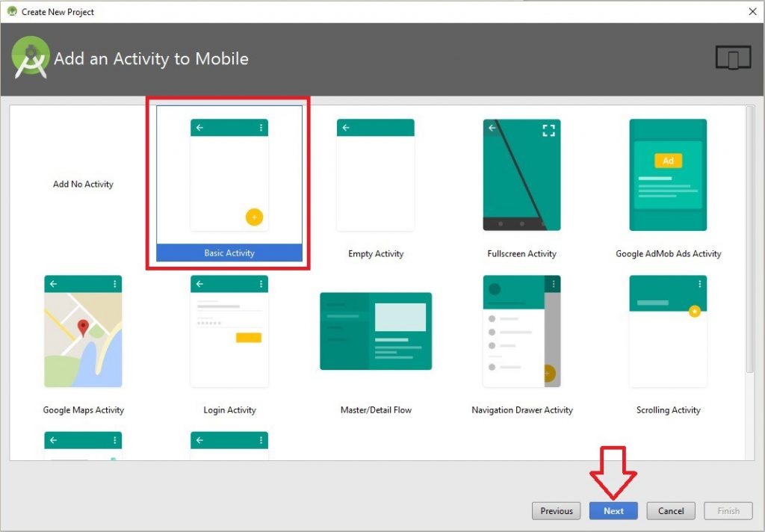Viewport: 765px width, 532px height.
Task: Select the Master/Detail Flow template
Action: click(375, 331)
